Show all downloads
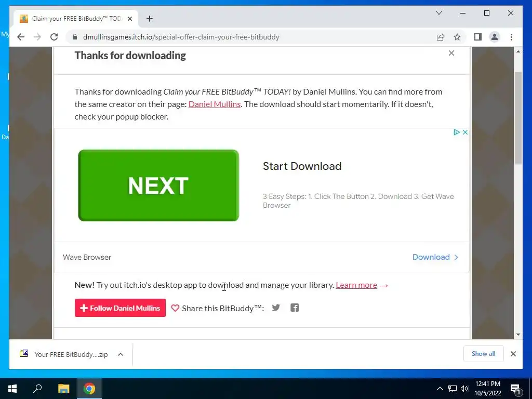This screenshot has width=532, height=399. (x=484, y=354)
